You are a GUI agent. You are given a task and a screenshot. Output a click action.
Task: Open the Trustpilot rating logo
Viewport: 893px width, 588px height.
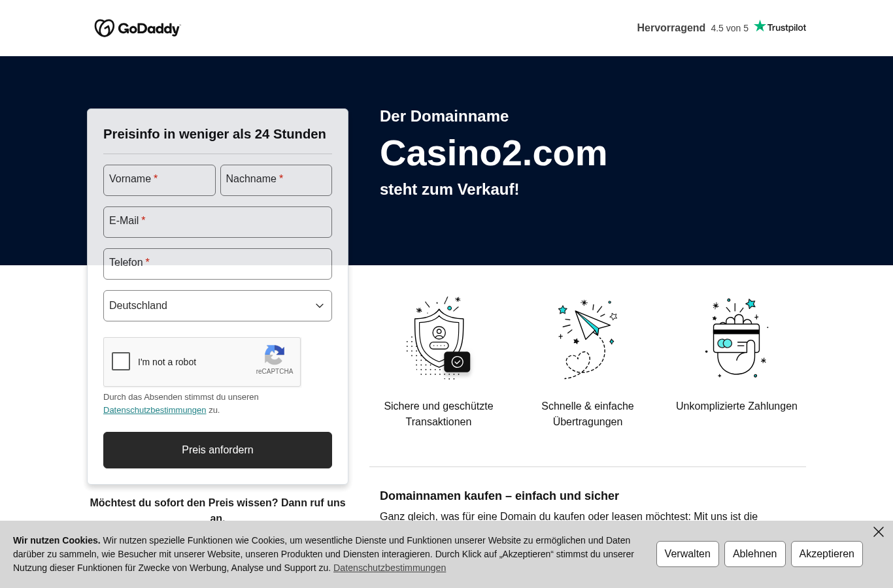pyautogui.click(x=780, y=27)
